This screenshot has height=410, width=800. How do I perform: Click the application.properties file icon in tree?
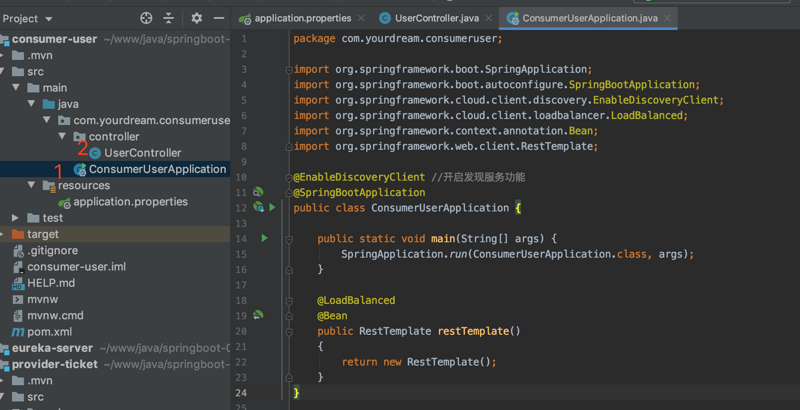click(x=64, y=202)
